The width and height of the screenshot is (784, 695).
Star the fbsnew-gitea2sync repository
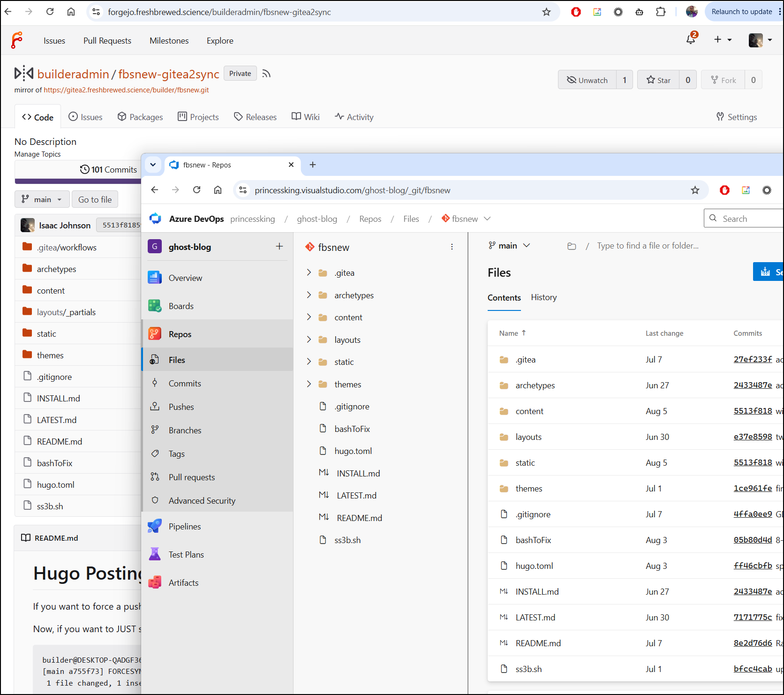point(658,80)
